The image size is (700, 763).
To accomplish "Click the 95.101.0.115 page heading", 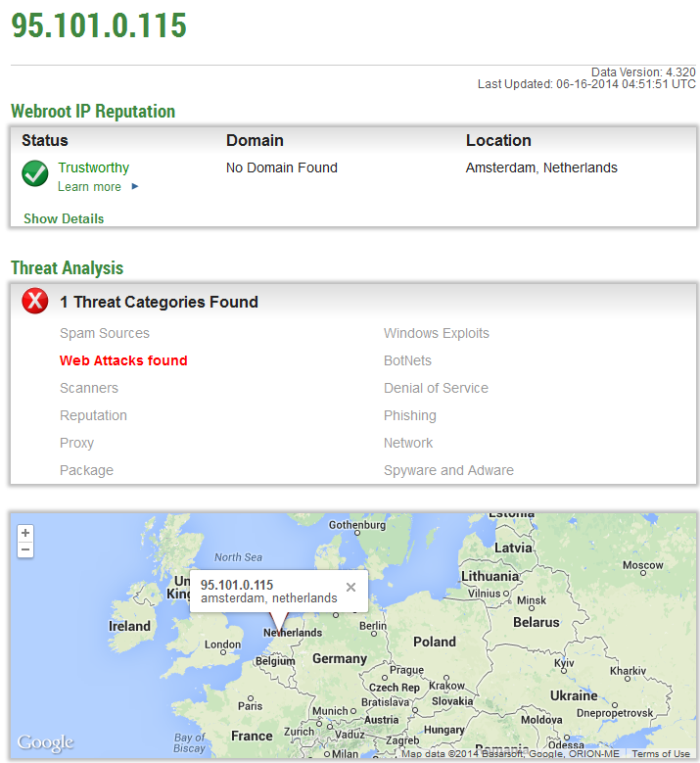I will 99,25.
